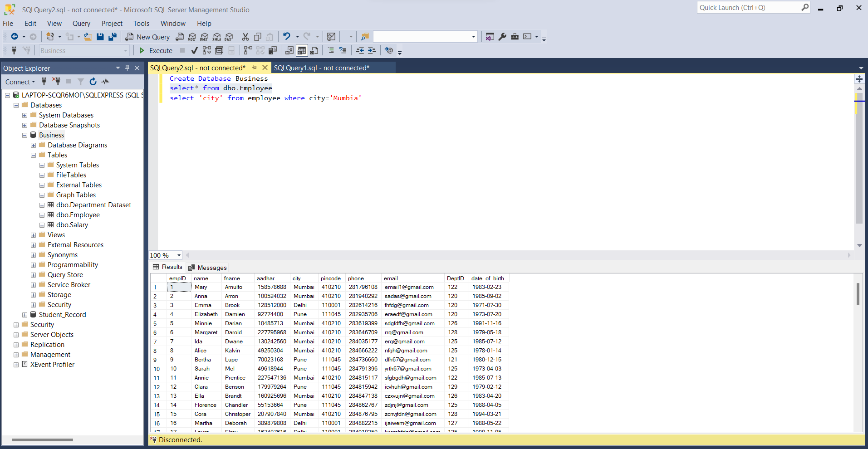Open the Connect dropdown in Object Explorer
This screenshot has width=868, height=449.
pos(20,82)
